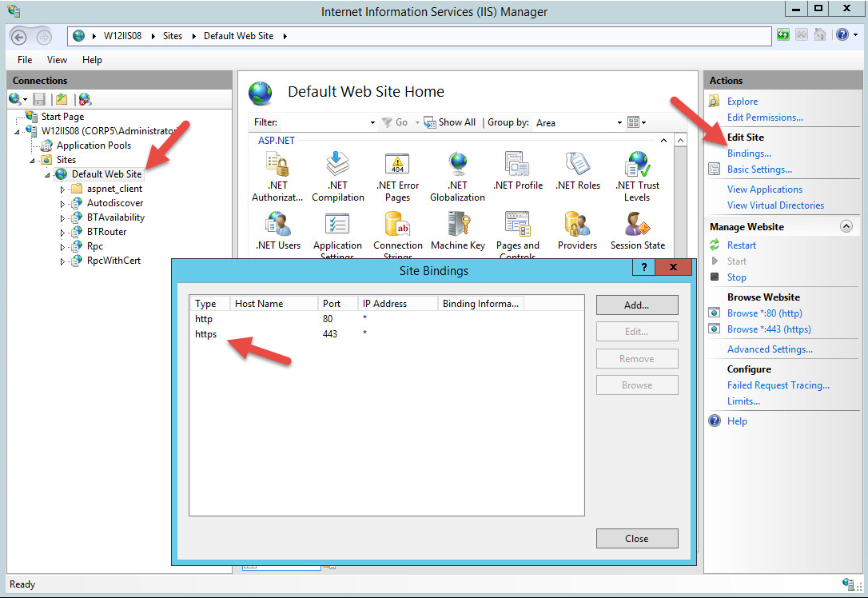Collapse the ASP.NET feature group

coord(663,141)
